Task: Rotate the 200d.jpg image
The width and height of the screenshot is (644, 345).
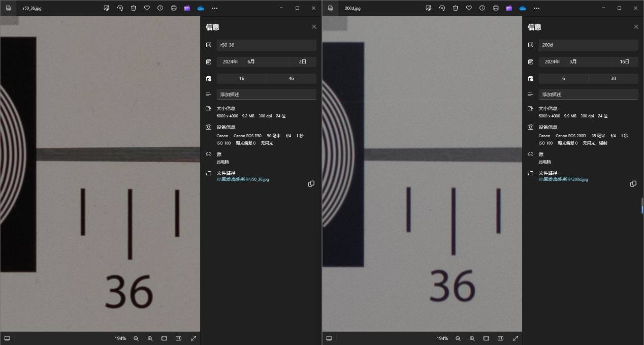Action: pos(442,8)
